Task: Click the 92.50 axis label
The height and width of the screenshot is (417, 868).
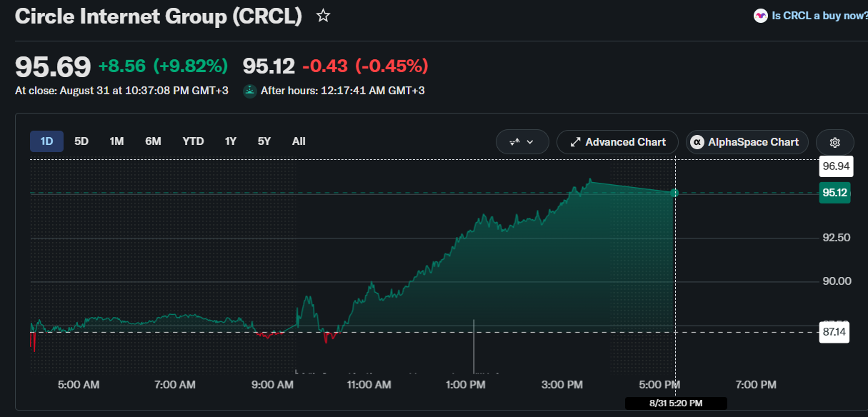Action: 836,237
